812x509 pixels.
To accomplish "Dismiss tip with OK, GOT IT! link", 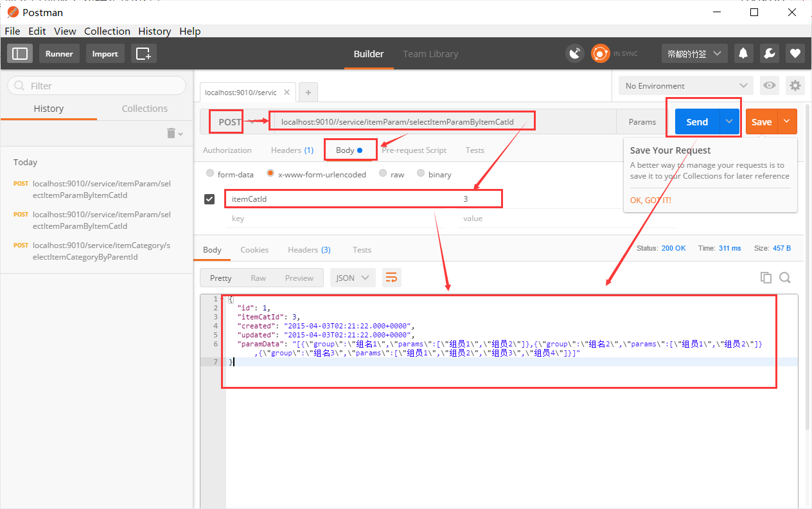I will pyautogui.click(x=651, y=200).
